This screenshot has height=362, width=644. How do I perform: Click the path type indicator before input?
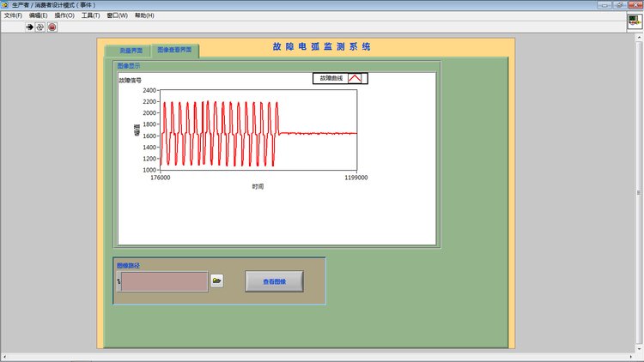pos(118,281)
